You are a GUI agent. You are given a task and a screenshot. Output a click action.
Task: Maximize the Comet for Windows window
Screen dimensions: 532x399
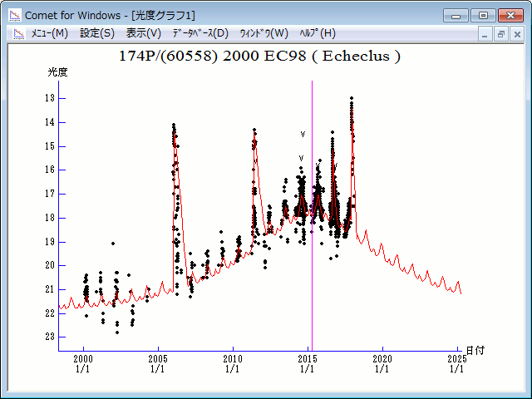click(483, 15)
